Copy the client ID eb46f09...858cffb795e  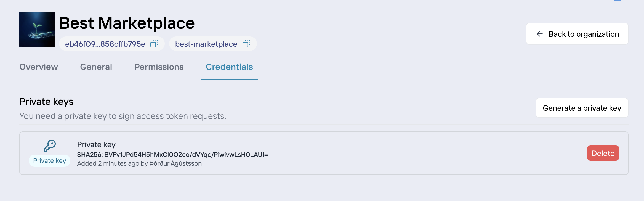(x=154, y=44)
